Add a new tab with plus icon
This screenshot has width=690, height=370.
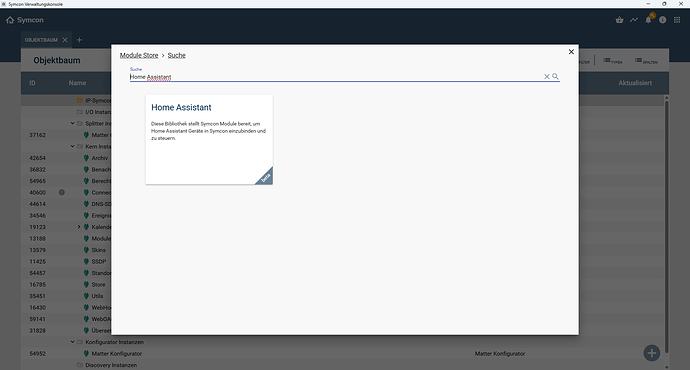click(x=79, y=40)
